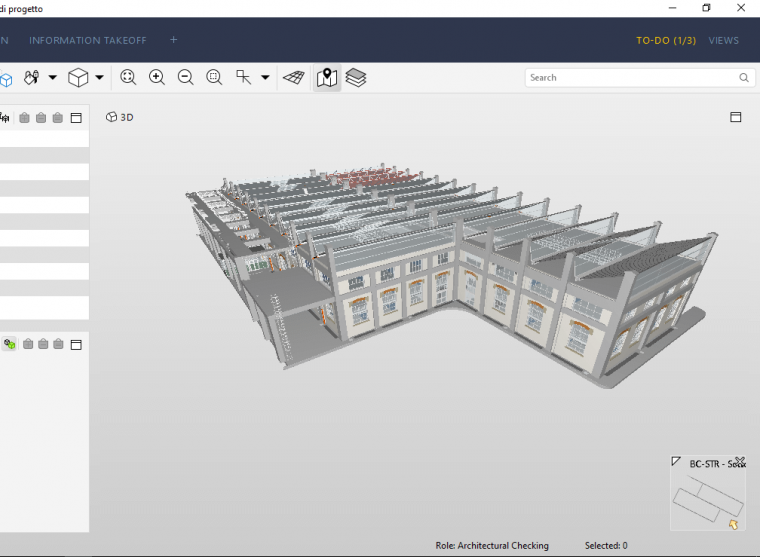Click set-basket icon in lower left panel
Viewport: 760px width, 557px height.
tap(59, 344)
